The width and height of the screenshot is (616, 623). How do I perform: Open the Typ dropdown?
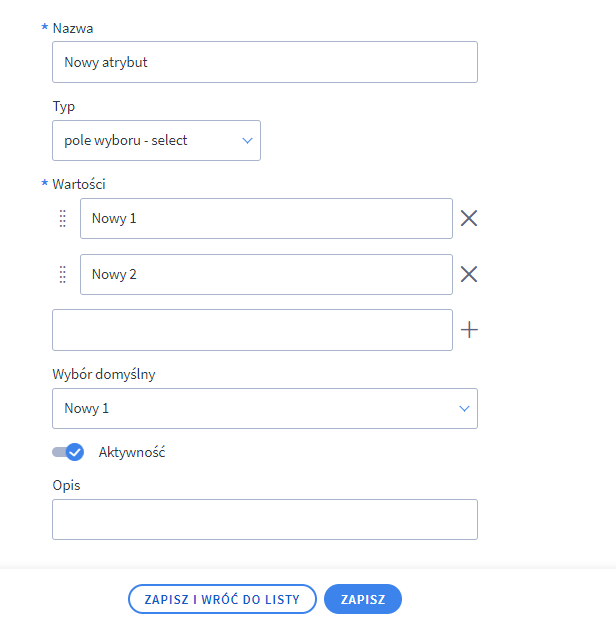pyautogui.click(x=155, y=141)
